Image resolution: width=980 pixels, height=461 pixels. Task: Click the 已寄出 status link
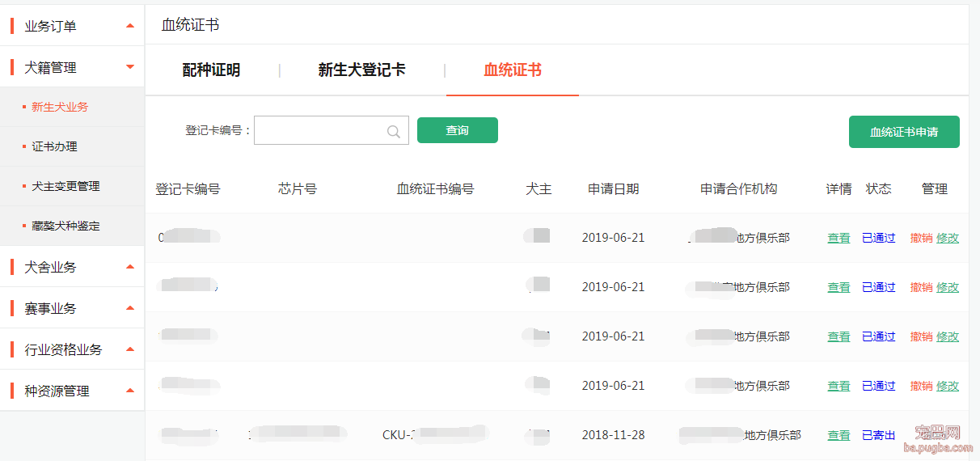[x=879, y=435]
